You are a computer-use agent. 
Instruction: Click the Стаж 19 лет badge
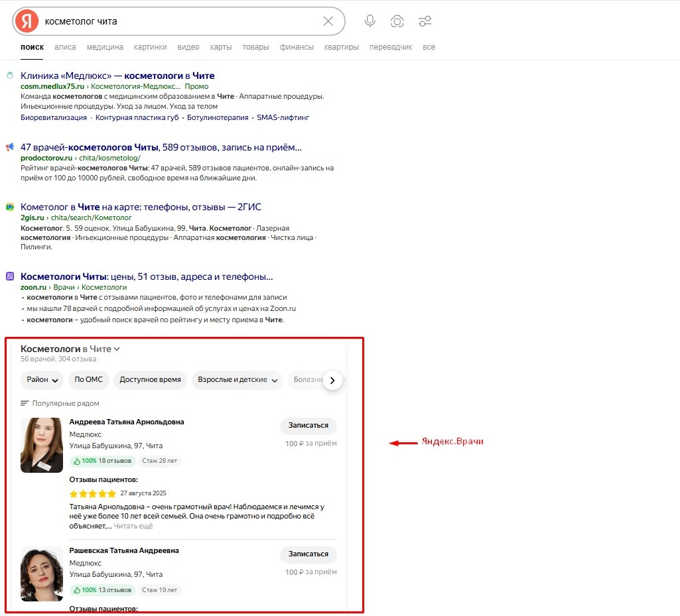(160, 590)
